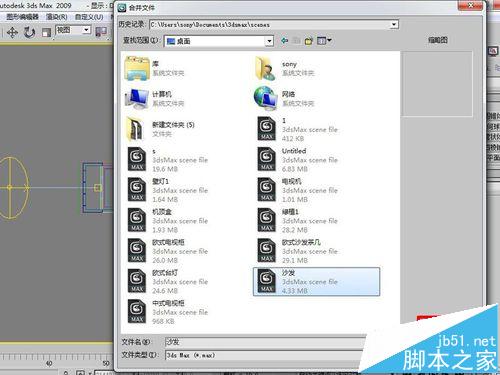
Task: Open the 文件类型 3ds Max file type dropdown
Action: pyautogui.click(x=263, y=355)
